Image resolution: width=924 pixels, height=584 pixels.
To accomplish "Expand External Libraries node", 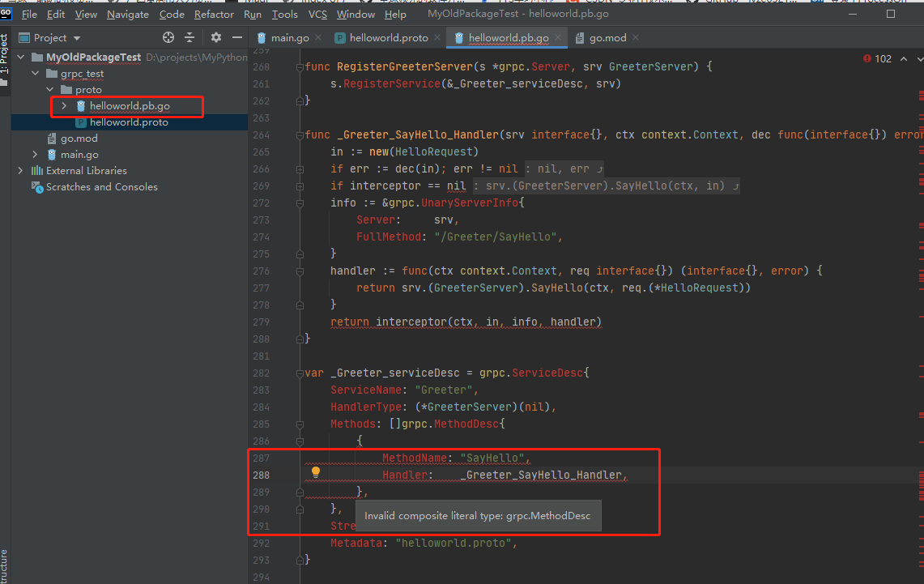I will point(20,171).
